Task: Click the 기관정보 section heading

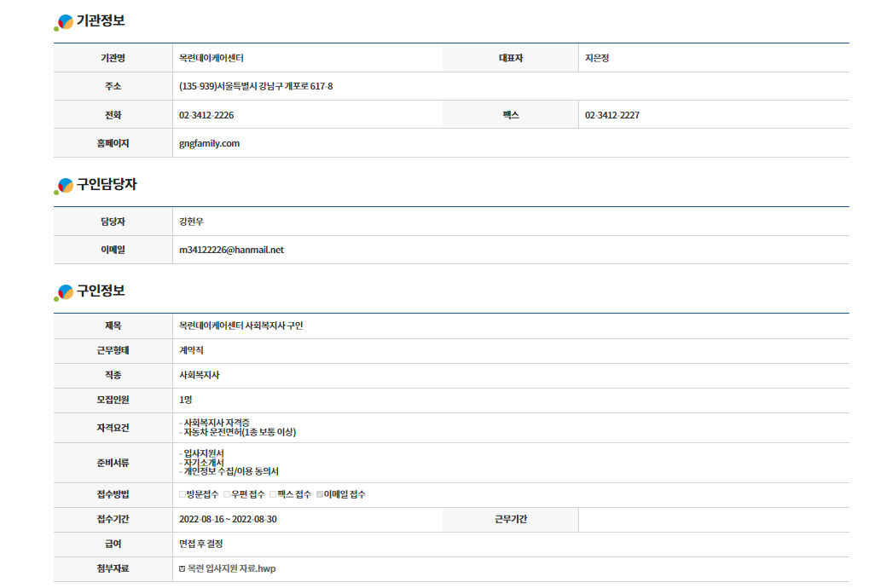Action: (101, 20)
